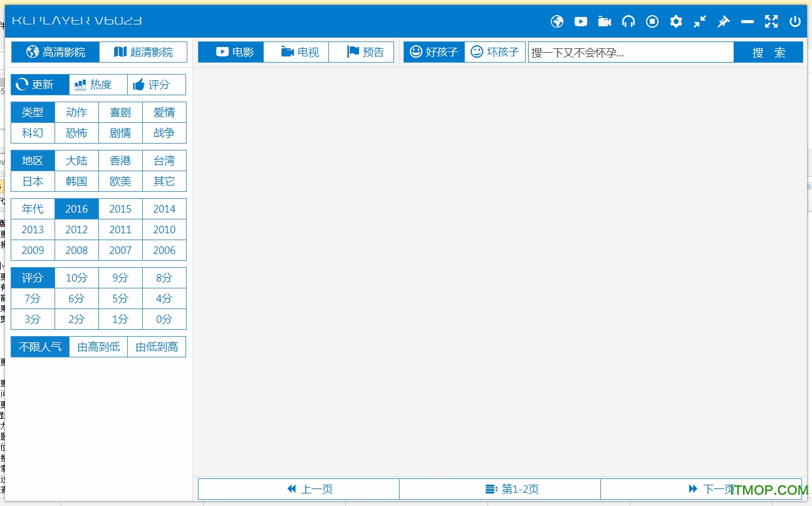Image resolution: width=812 pixels, height=506 pixels.
Task: Filter by 科幻 genre
Action: coord(33,133)
